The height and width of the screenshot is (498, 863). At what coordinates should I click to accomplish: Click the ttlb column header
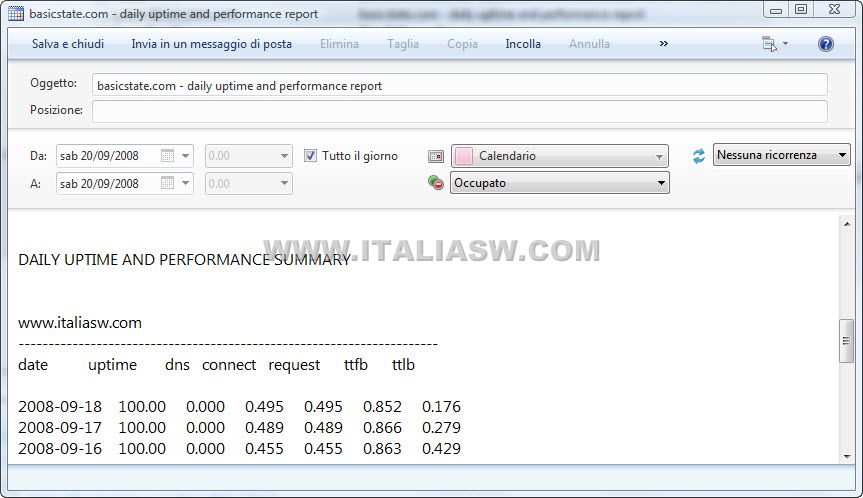pos(403,365)
